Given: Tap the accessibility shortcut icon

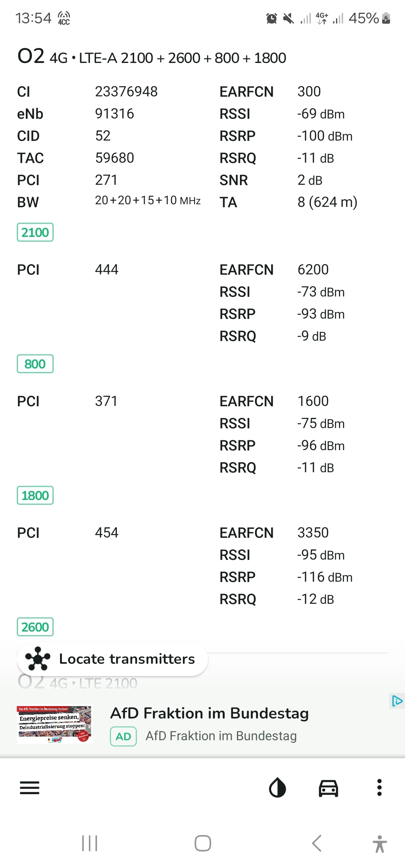Looking at the screenshot, I should [x=379, y=844].
